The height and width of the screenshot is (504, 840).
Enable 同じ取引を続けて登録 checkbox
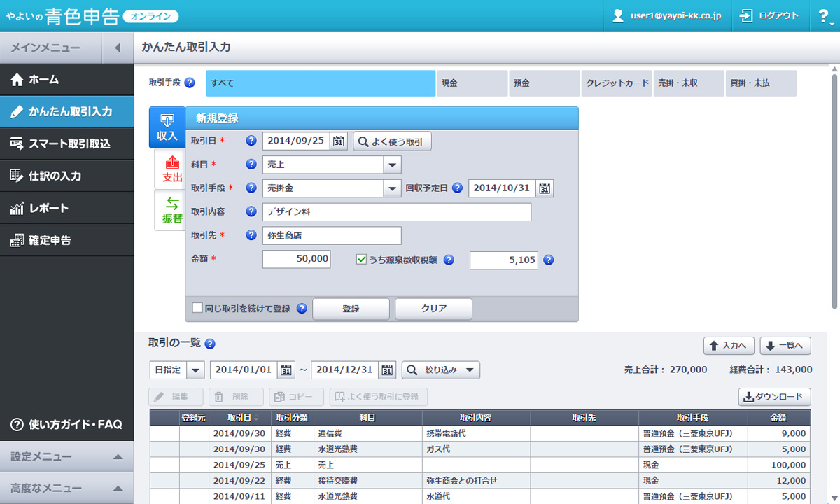(x=197, y=308)
